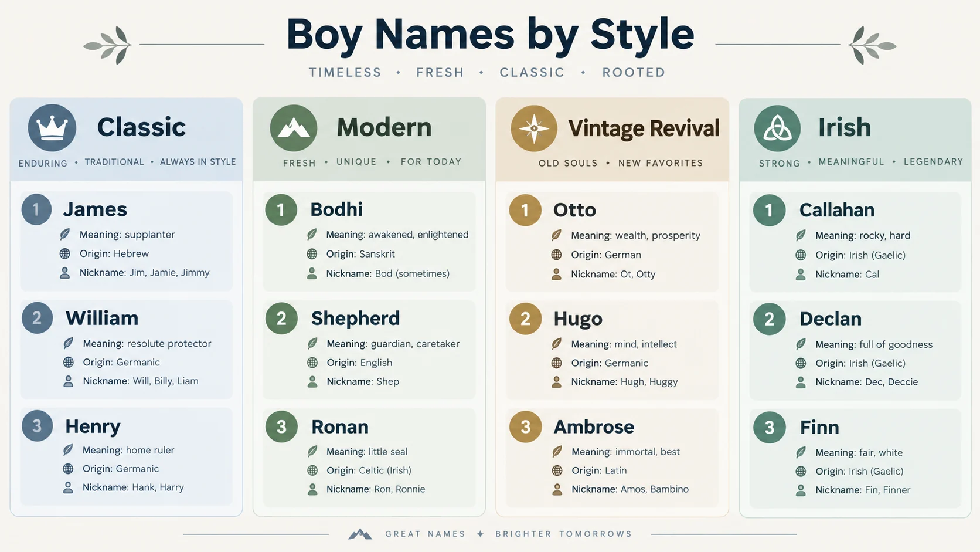Viewport: 980px width, 552px height.
Task: Click the number 2 badge next to Declan
Action: 770,319
